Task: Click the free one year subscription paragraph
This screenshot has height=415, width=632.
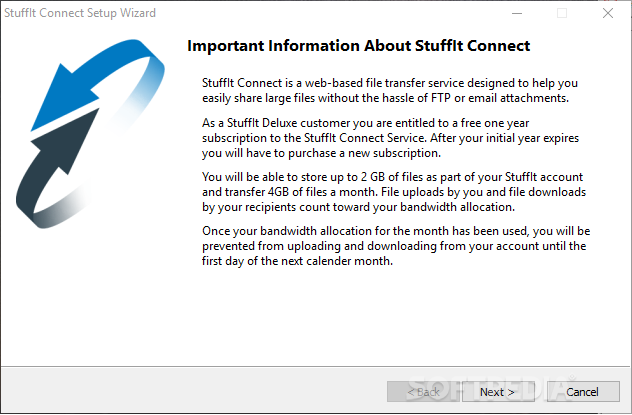Action: (390, 138)
